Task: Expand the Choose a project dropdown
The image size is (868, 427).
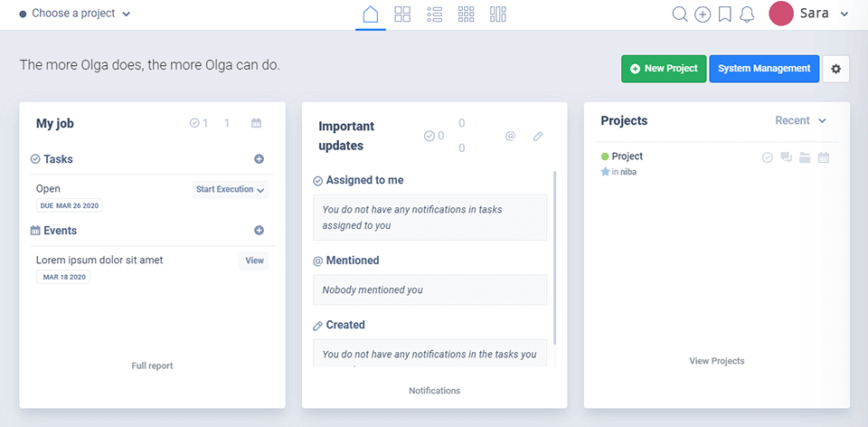Action: (75, 14)
